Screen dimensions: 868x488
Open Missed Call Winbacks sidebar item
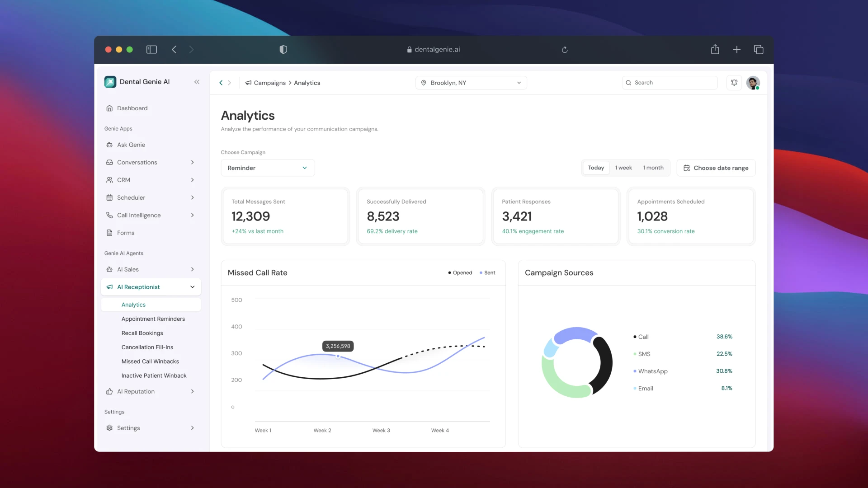point(150,361)
